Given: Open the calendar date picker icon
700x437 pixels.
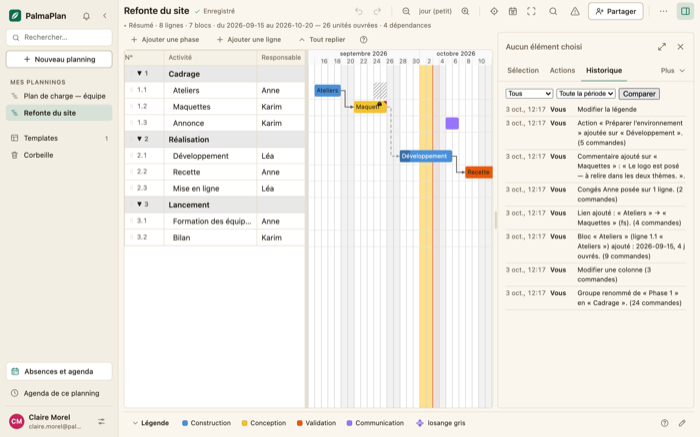Looking at the screenshot, I should click(512, 11).
